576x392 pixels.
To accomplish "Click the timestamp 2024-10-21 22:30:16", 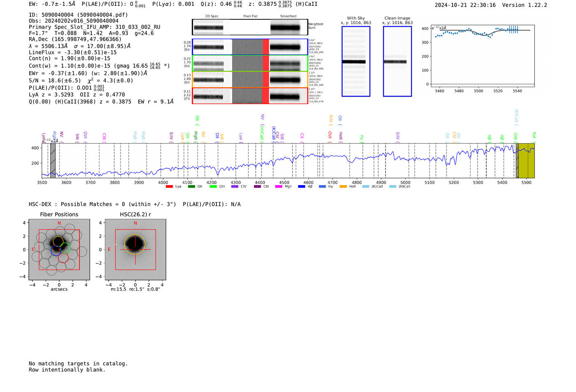I will [465, 5].
